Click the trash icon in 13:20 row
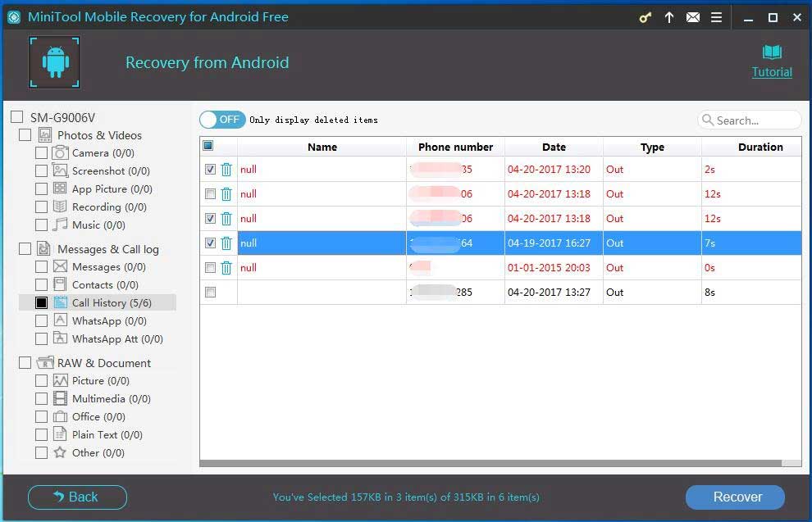Viewport: 812px width, 522px height. pos(226,169)
